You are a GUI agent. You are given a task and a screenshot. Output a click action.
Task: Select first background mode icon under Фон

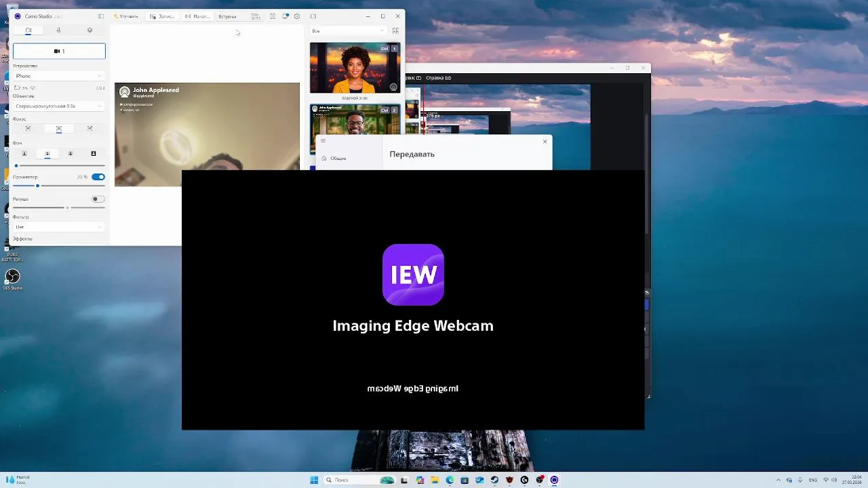pyautogui.click(x=24, y=154)
